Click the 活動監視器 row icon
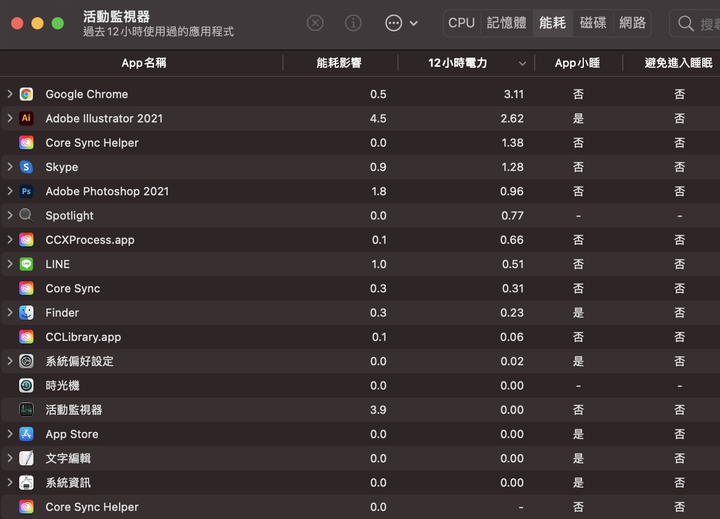Image resolution: width=720 pixels, height=519 pixels. pyautogui.click(x=26, y=410)
